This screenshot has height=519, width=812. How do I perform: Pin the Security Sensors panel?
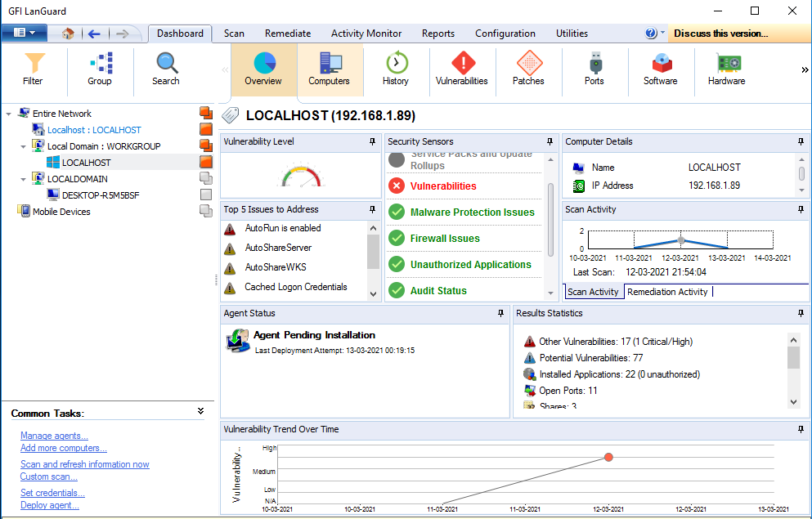point(550,141)
